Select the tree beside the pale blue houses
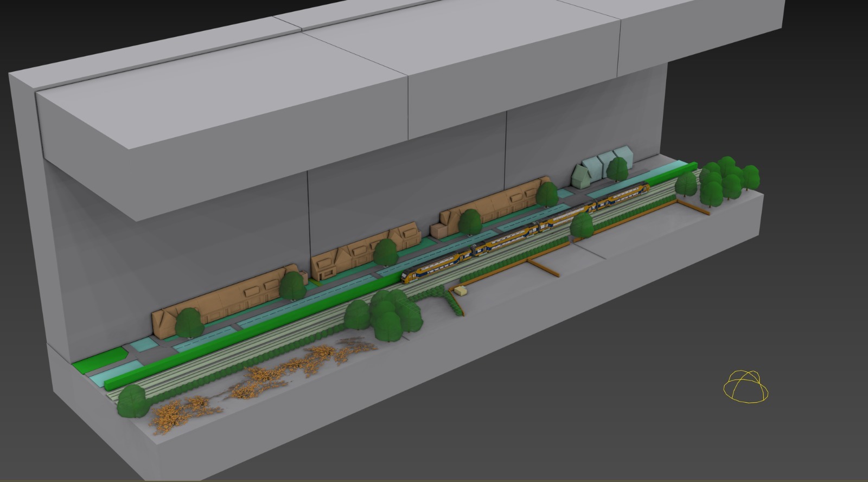 (x=617, y=168)
